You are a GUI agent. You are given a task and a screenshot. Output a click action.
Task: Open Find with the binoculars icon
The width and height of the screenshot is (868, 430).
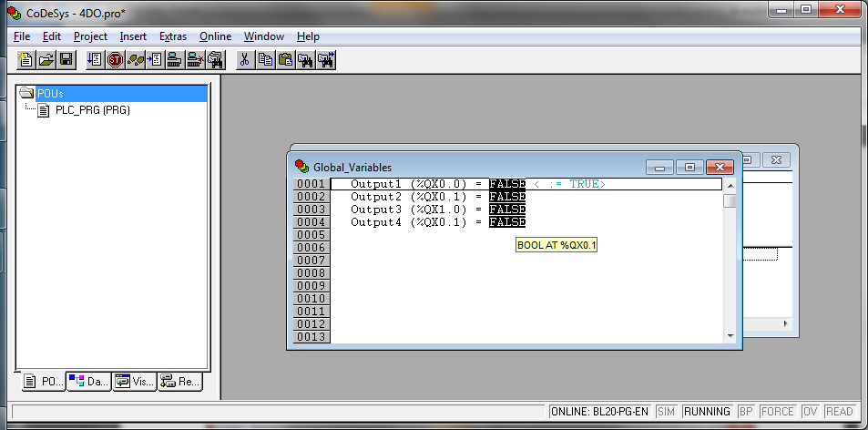(x=305, y=60)
